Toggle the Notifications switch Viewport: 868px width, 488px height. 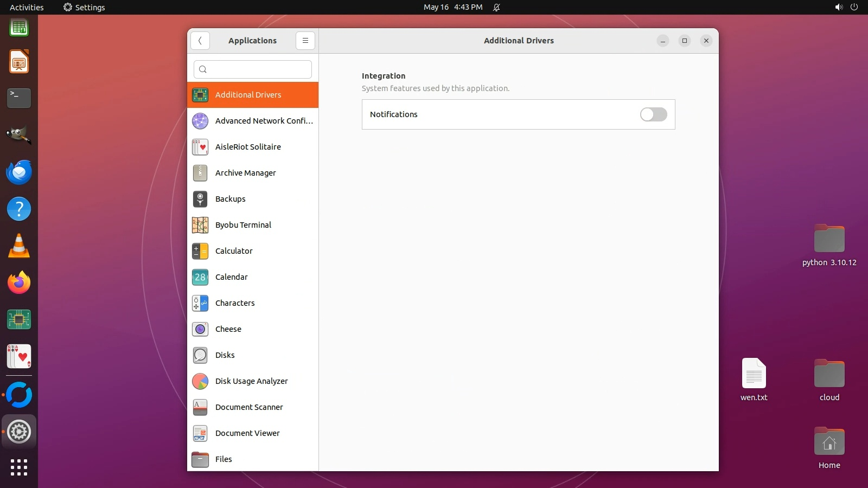(653, 114)
